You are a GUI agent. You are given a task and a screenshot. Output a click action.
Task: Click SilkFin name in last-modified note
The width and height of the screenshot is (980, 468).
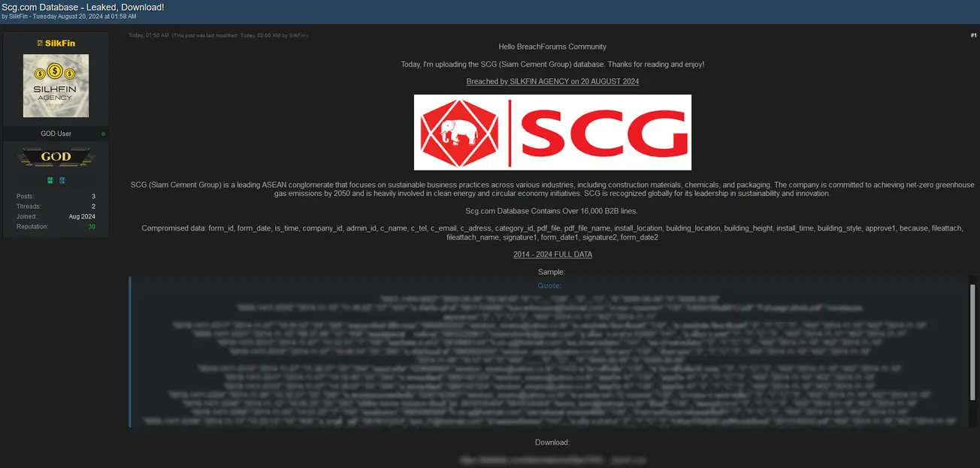coord(298,35)
